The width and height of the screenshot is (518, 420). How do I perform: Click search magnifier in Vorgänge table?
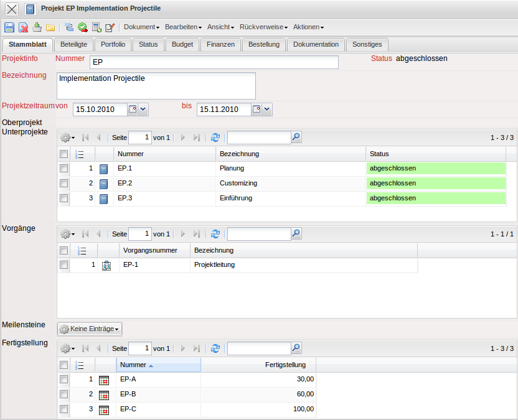296,234
